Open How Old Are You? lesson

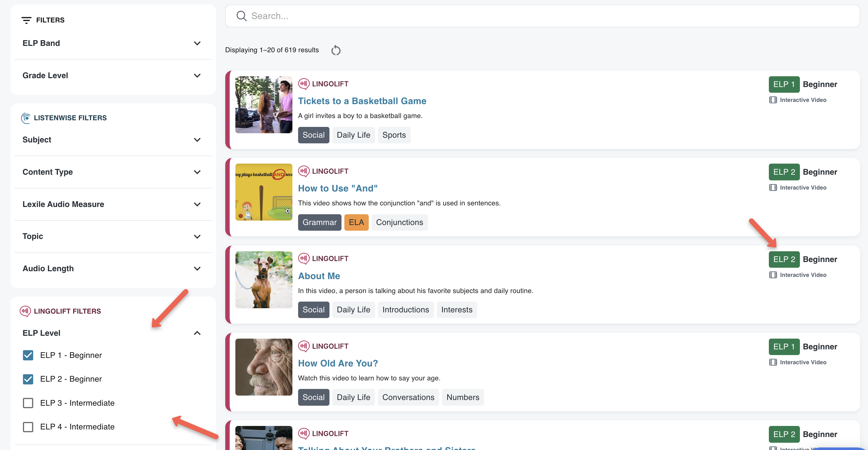(x=338, y=363)
